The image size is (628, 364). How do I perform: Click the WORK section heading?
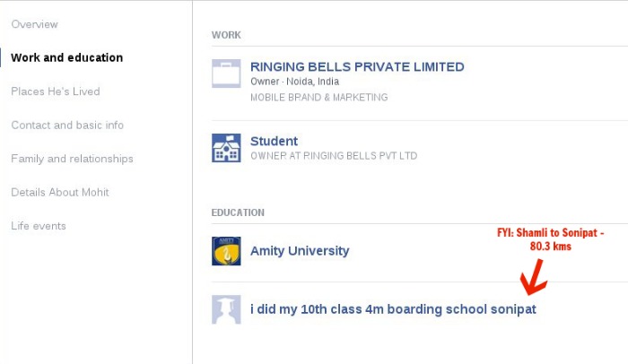click(226, 35)
